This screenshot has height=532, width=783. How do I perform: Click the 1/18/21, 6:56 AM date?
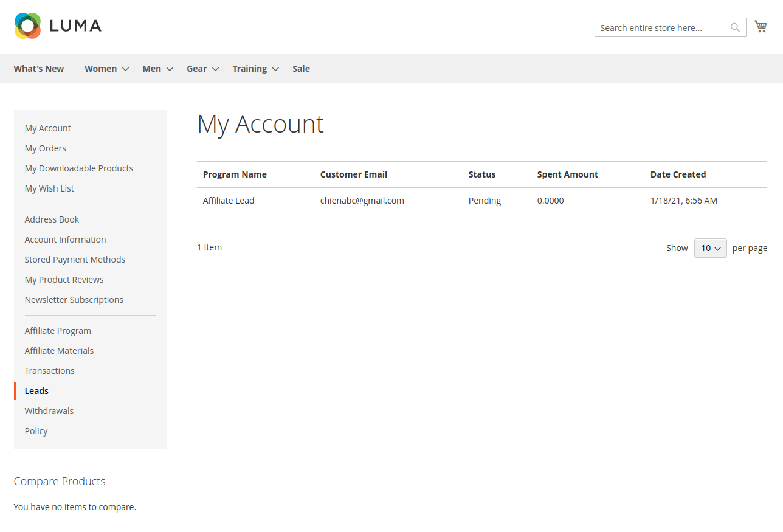(684, 201)
